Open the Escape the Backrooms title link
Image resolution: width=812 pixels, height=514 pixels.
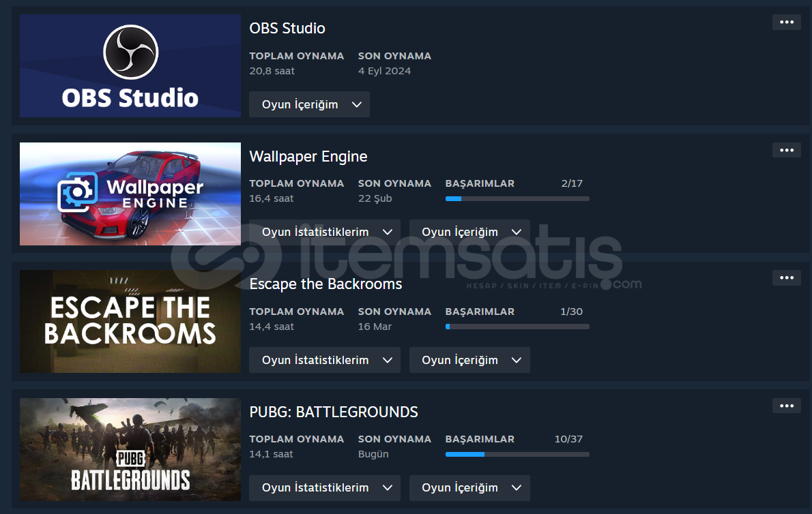pyautogui.click(x=325, y=284)
